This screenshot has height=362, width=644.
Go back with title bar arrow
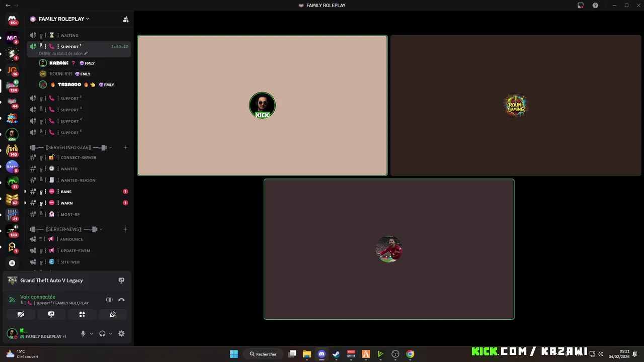pyautogui.click(x=8, y=5)
